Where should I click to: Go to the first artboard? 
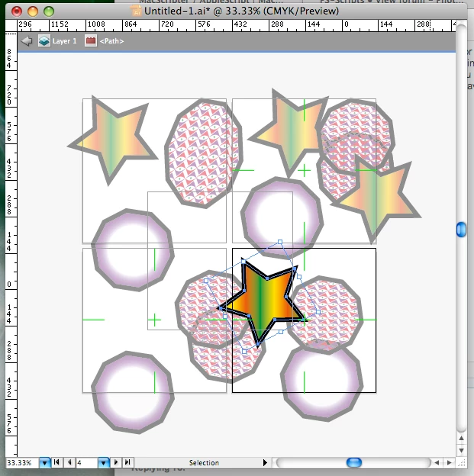[56, 462]
